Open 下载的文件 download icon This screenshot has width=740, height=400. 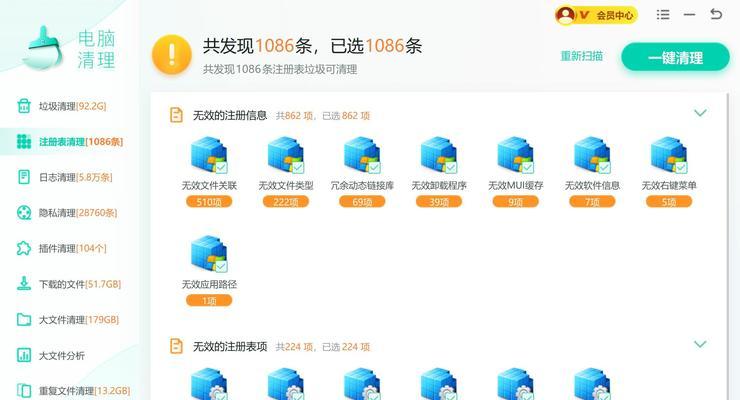[x=24, y=283]
